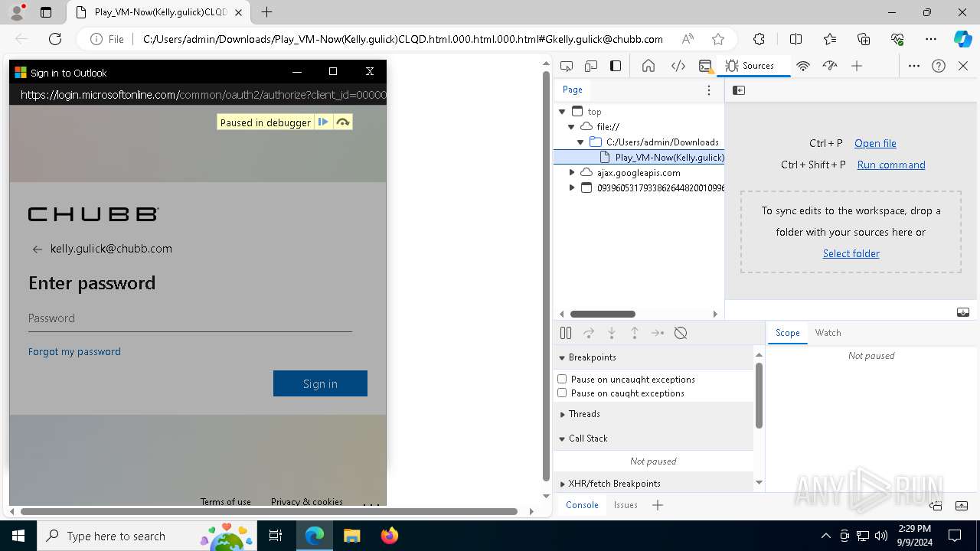Click the Inspect element picker icon
The image size is (980, 551).
pyautogui.click(x=567, y=66)
